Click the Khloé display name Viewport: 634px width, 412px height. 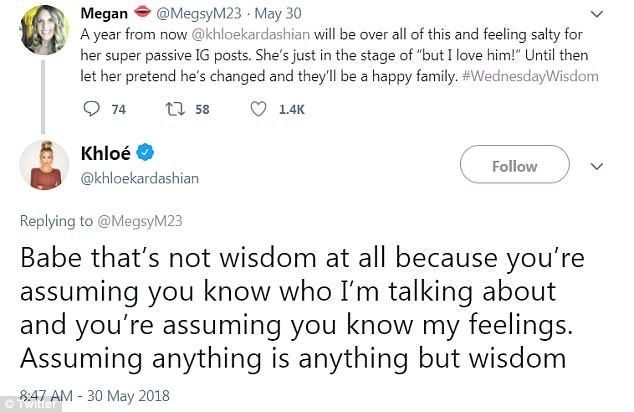click(x=104, y=153)
